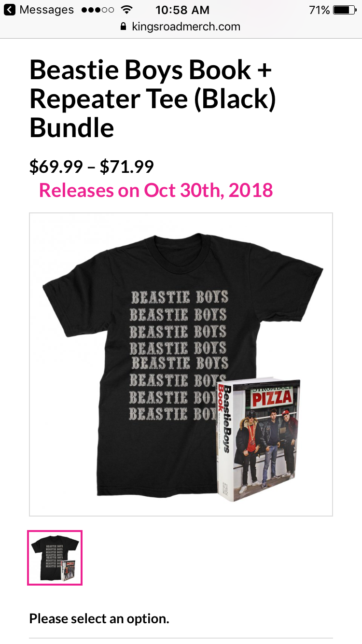Tap top BEASTIE BOYS line on tee
The height and width of the screenshot is (644, 362).
click(x=180, y=297)
